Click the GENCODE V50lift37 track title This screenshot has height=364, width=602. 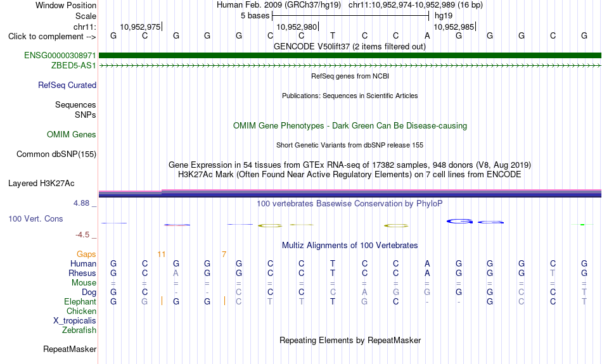(x=350, y=46)
